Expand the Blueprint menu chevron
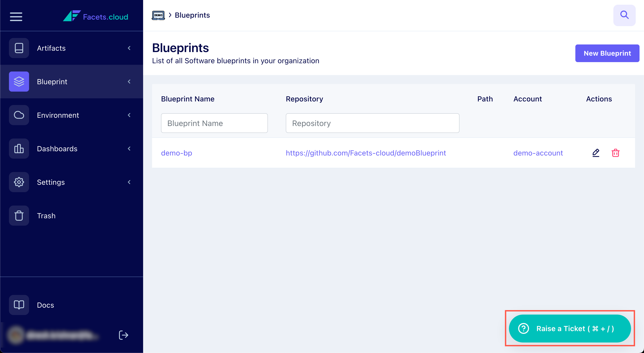 tap(129, 82)
